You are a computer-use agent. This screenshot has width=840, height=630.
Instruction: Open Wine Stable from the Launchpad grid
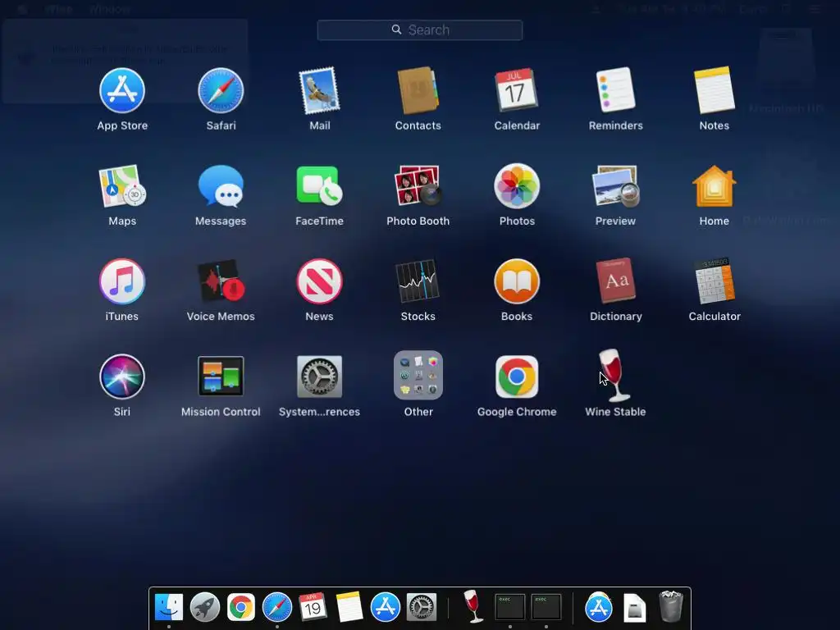click(x=615, y=375)
